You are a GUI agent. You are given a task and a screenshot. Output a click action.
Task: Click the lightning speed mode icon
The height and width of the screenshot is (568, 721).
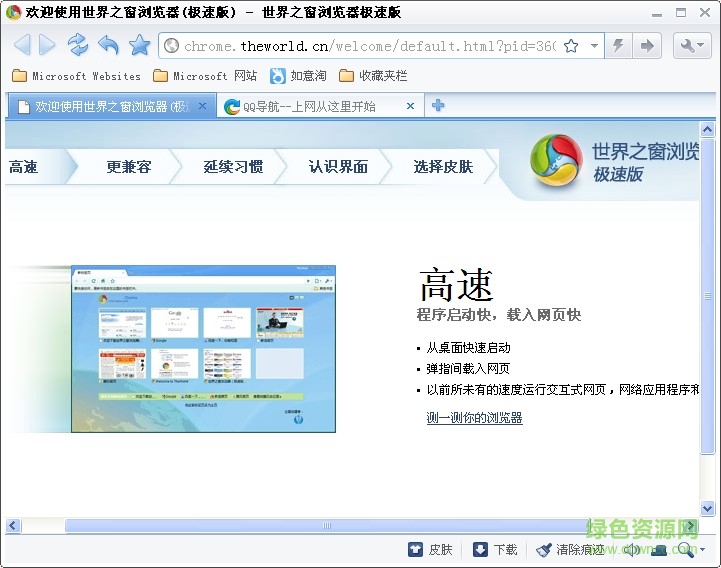[619, 46]
